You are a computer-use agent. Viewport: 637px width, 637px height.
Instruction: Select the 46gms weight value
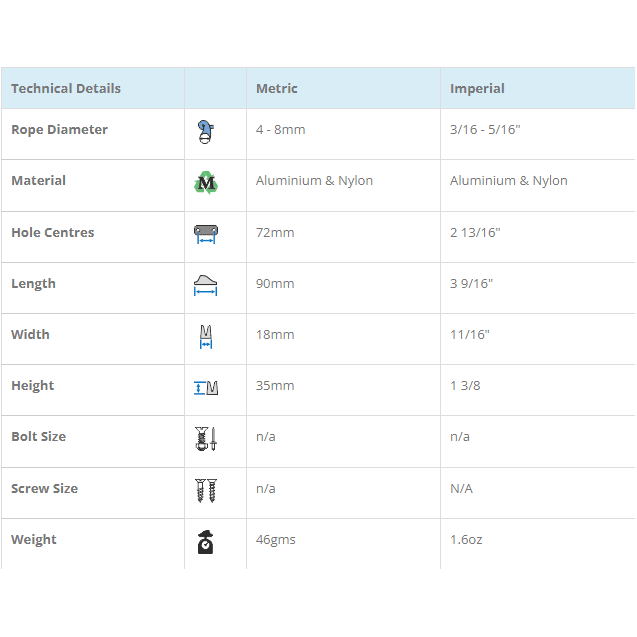tap(276, 540)
